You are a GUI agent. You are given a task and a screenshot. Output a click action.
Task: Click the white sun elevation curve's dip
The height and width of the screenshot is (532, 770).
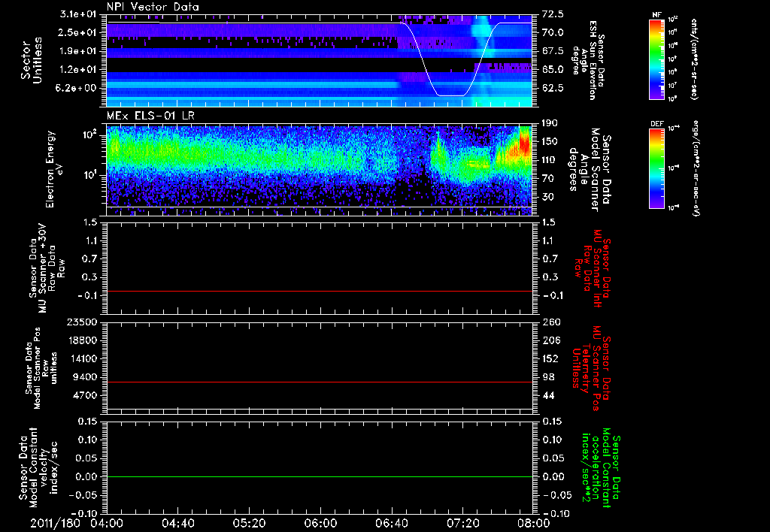pos(450,95)
